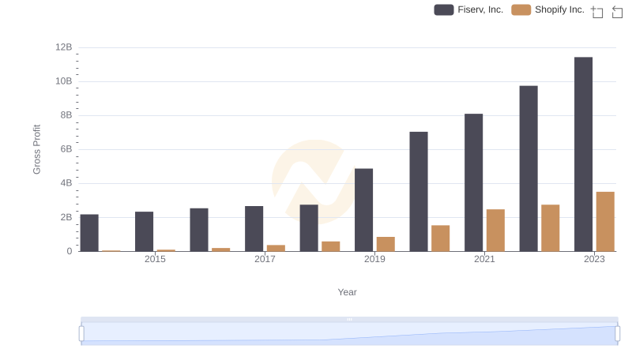Click the zoom reset restore icon
Screen dimensions: 632x364
pos(617,12)
